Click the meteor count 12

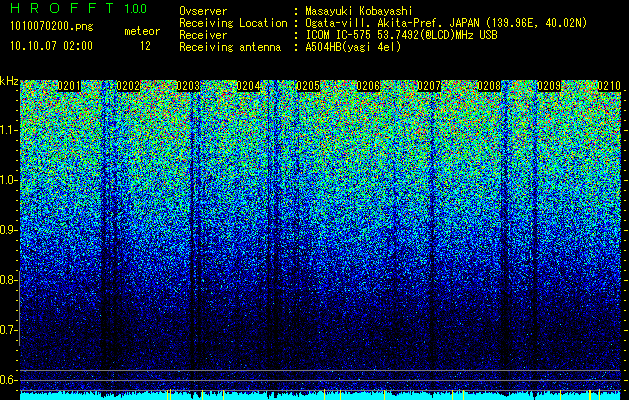145,46
